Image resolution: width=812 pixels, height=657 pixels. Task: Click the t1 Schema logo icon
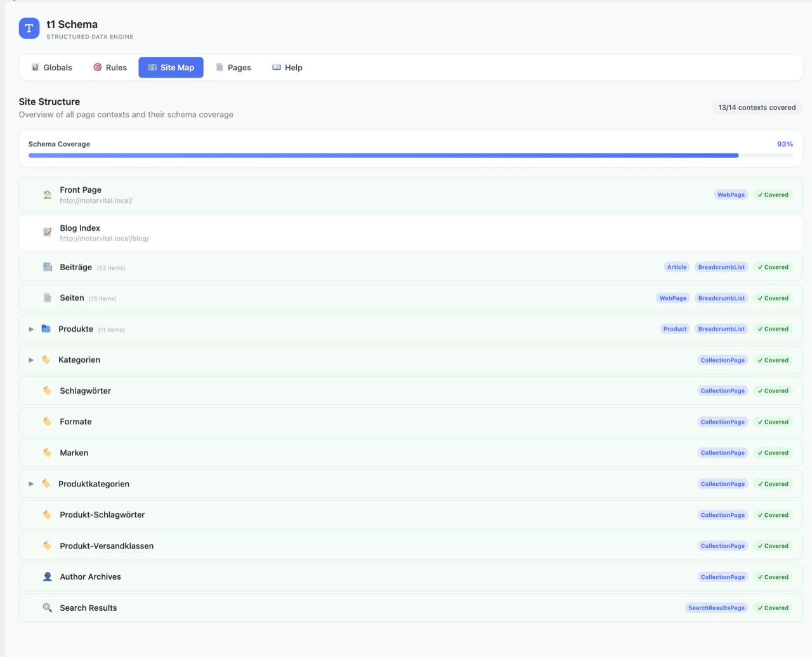coord(29,29)
